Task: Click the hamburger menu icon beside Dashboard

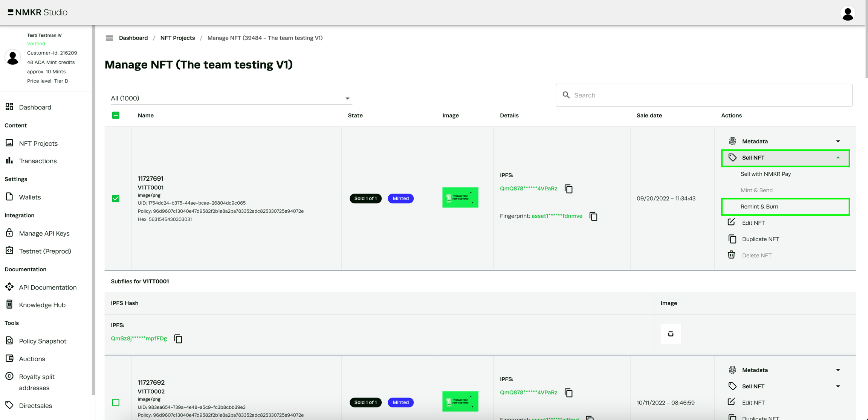Action: [109, 38]
